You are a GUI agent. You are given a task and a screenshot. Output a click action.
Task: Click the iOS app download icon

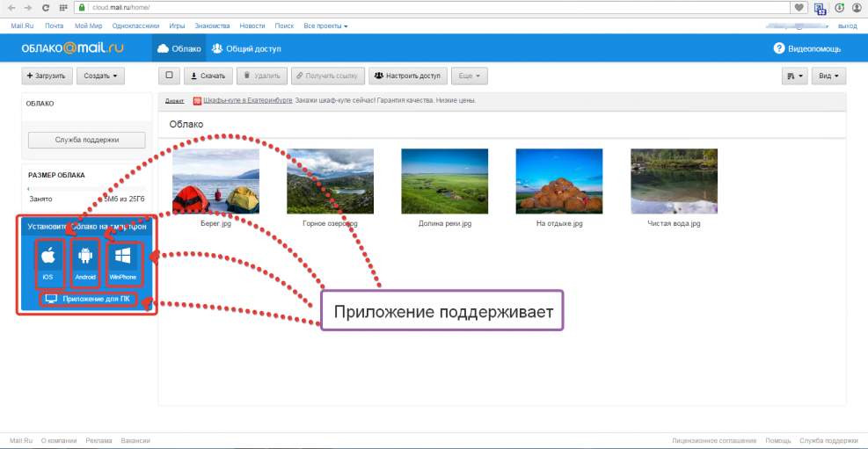tap(48, 262)
